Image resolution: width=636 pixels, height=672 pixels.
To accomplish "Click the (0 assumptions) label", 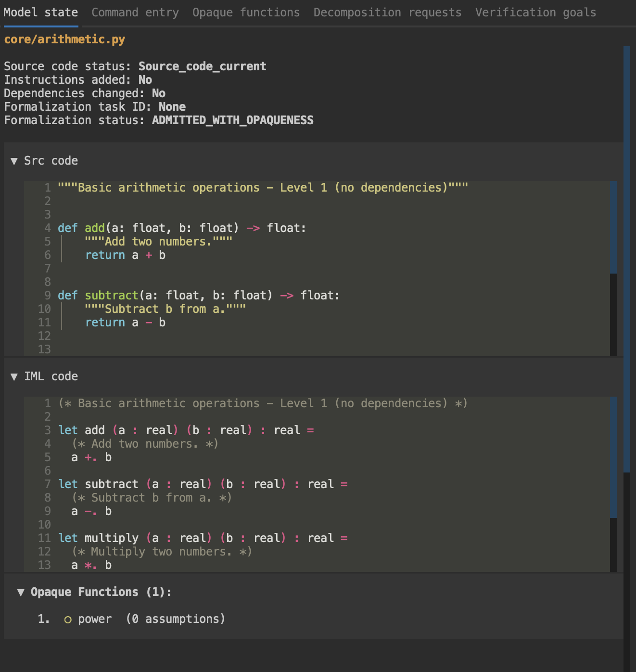I will click(176, 619).
